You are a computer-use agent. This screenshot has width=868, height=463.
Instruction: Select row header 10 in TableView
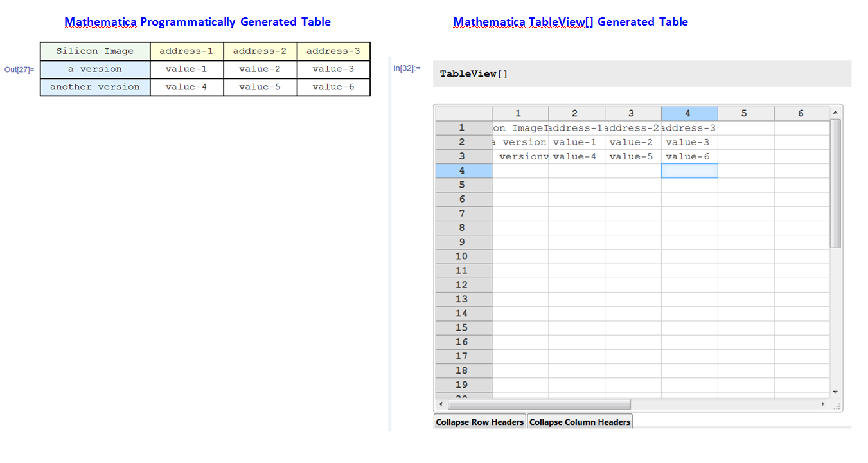[464, 256]
